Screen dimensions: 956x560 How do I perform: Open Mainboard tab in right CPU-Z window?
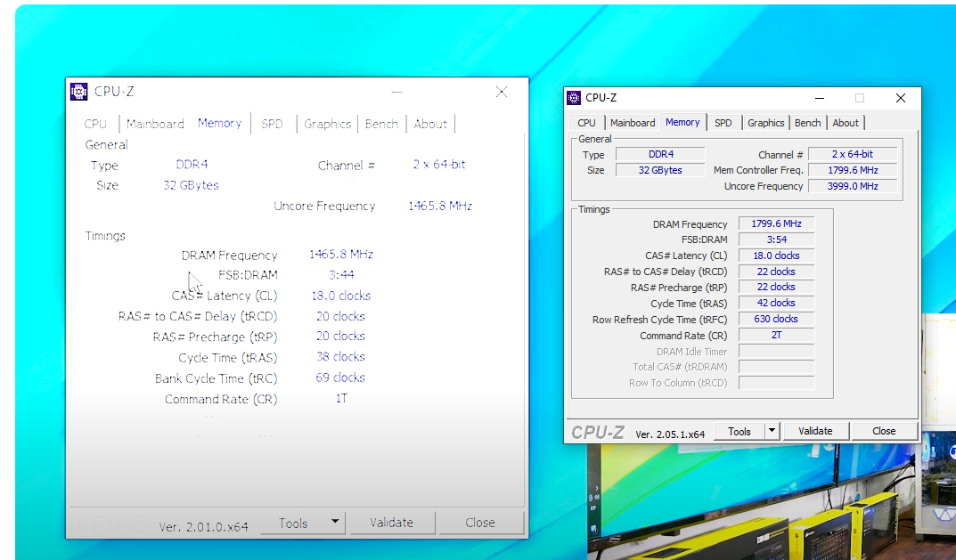[633, 123]
